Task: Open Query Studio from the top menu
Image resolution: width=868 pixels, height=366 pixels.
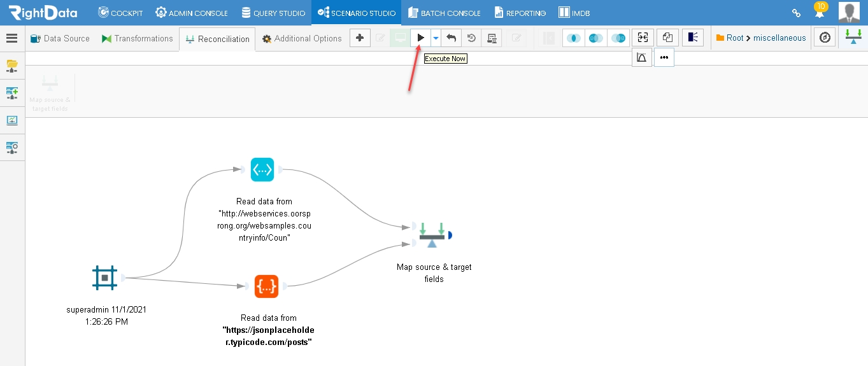Action: (x=273, y=13)
